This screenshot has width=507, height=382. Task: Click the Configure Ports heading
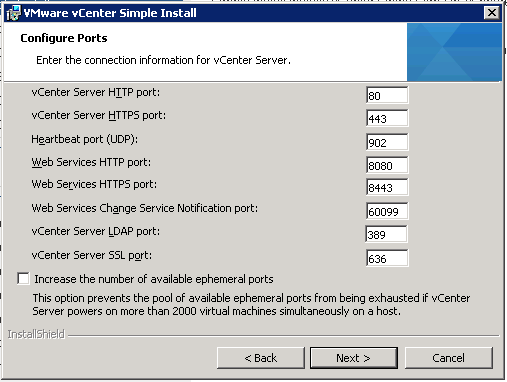click(64, 38)
